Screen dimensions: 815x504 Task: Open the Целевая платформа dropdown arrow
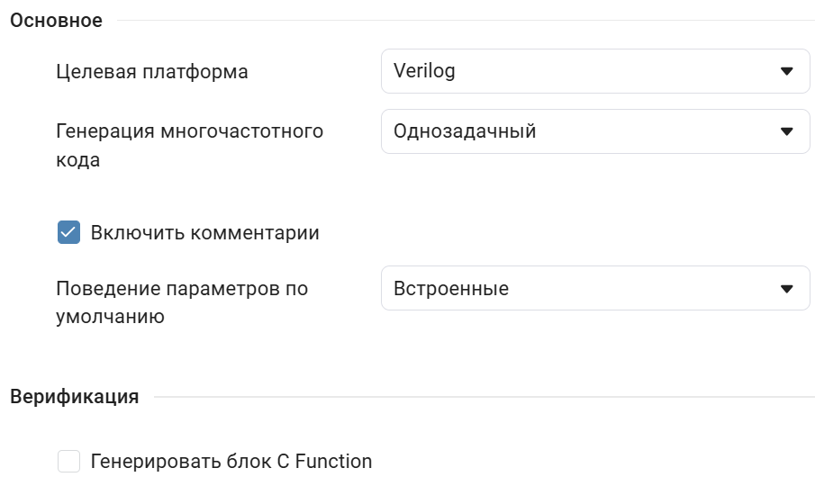coord(786,71)
